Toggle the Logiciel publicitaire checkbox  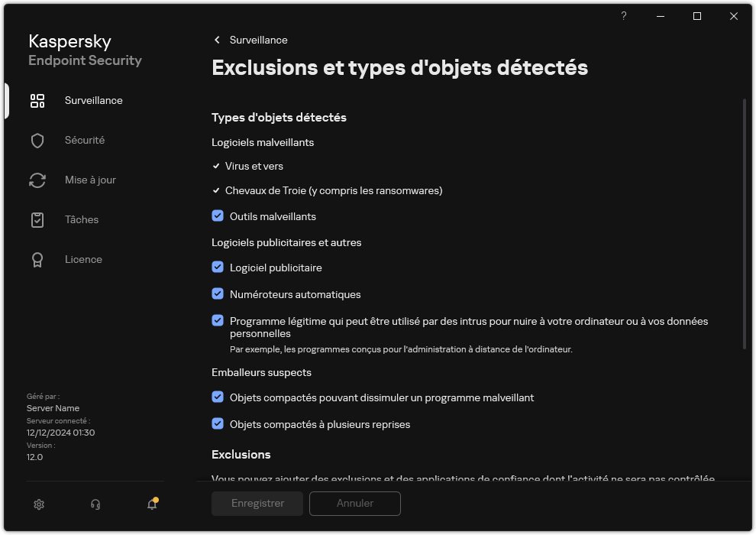pos(218,267)
